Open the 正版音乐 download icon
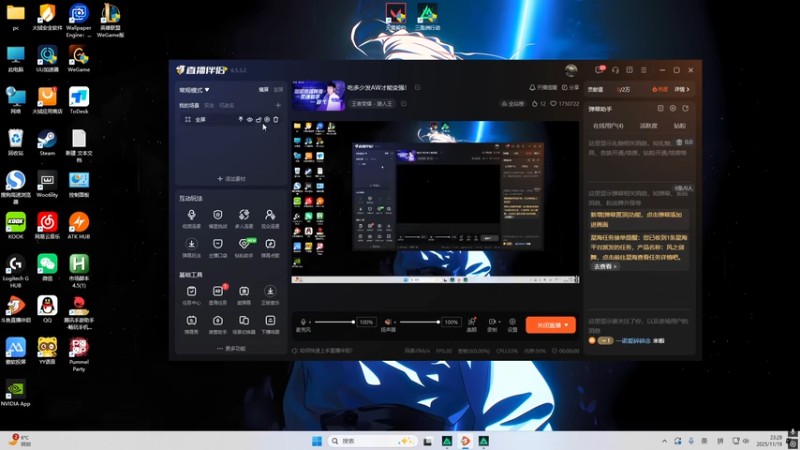The image size is (800, 450). 270,291
